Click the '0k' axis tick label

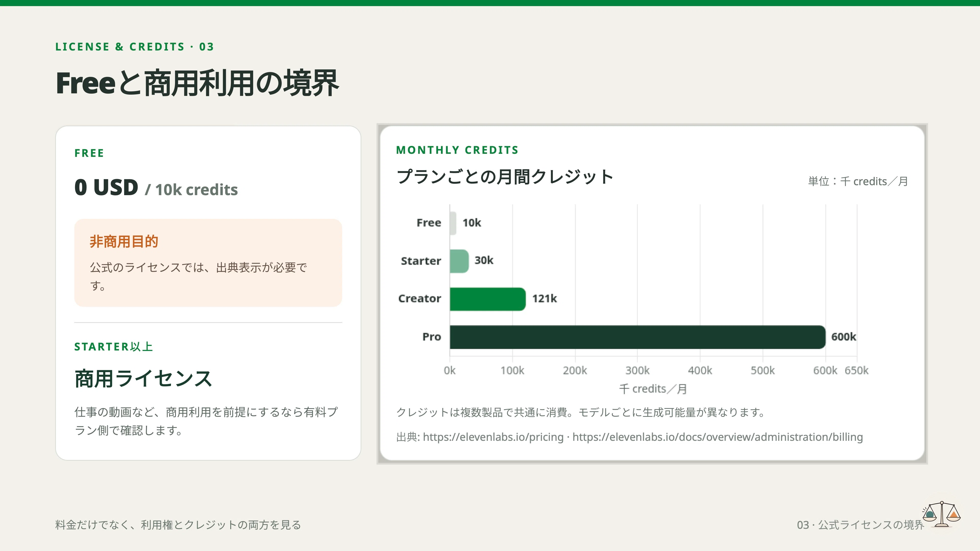(450, 370)
